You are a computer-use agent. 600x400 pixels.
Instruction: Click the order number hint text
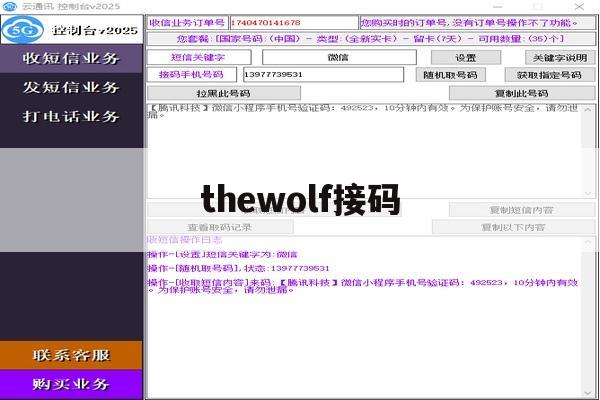[477, 23]
